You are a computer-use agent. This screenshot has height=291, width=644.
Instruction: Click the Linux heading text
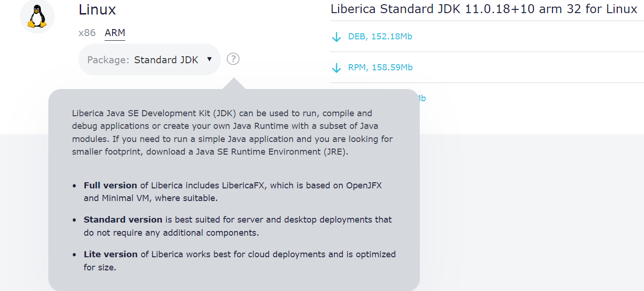tap(97, 9)
